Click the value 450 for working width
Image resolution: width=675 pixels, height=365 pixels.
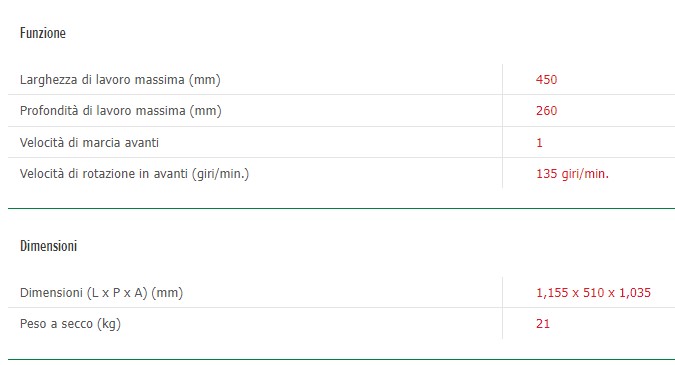point(546,80)
